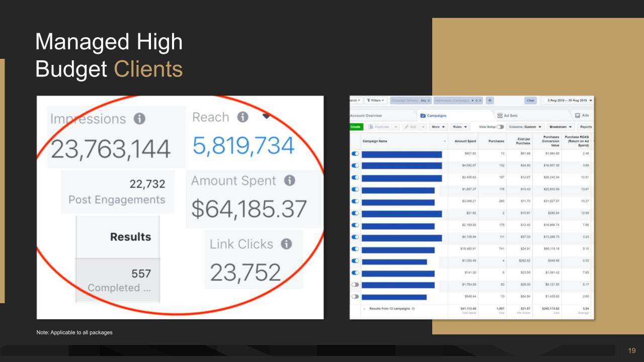The image size is (644, 362).
Task: Click the Impressions value 23,763,144
Action: click(x=110, y=149)
